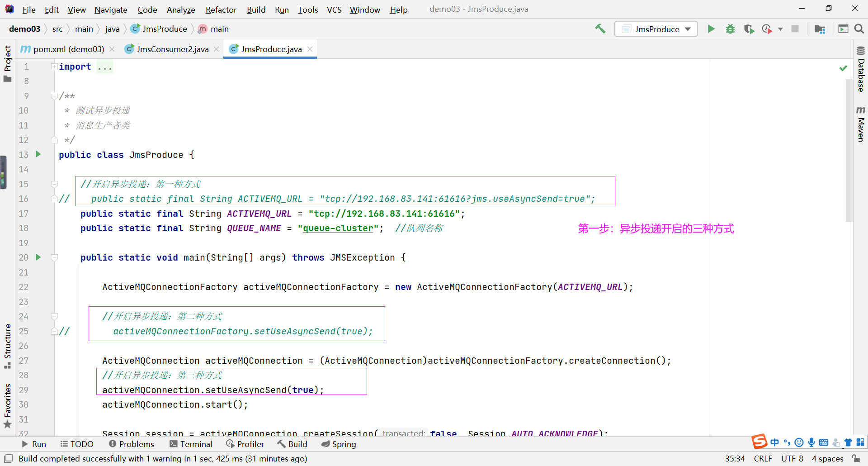Image resolution: width=868 pixels, height=466 pixels.
Task: Open the Terminal tool window
Action: tap(191, 444)
